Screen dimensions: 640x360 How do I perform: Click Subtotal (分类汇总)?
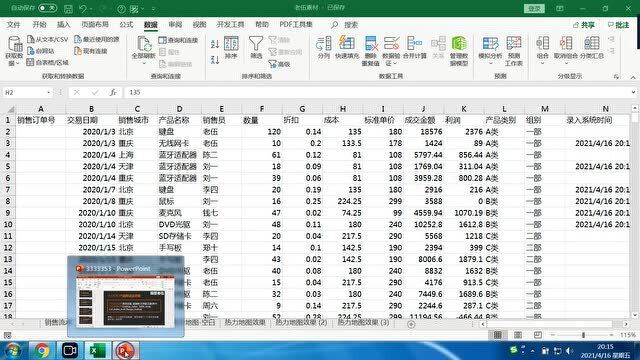click(x=591, y=47)
